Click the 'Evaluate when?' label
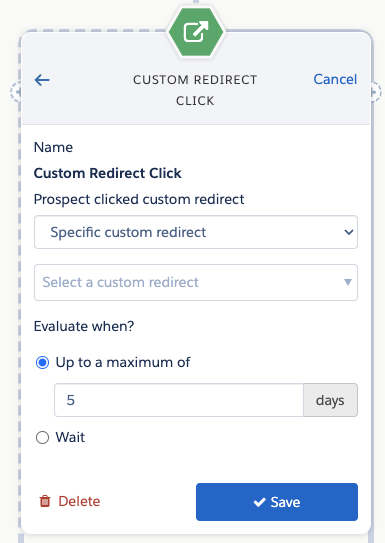The width and height of the screenshot is (385, 543). point(84,326)
